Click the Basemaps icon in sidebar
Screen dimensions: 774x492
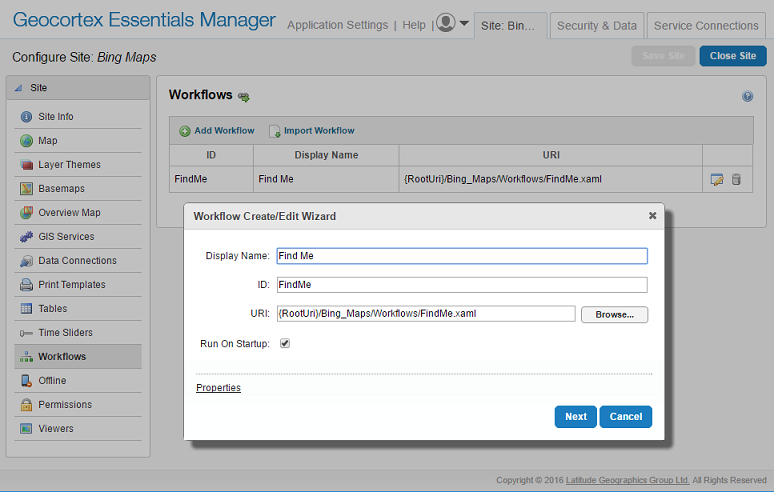click(x=26, y=189)
